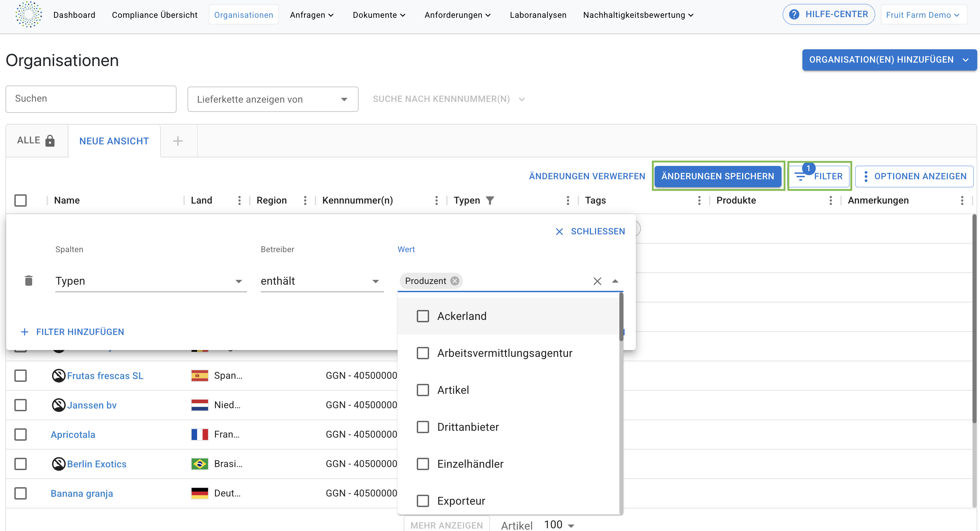Open Typen column menu dots
The image size is (980, 531).
pos(568,200)
